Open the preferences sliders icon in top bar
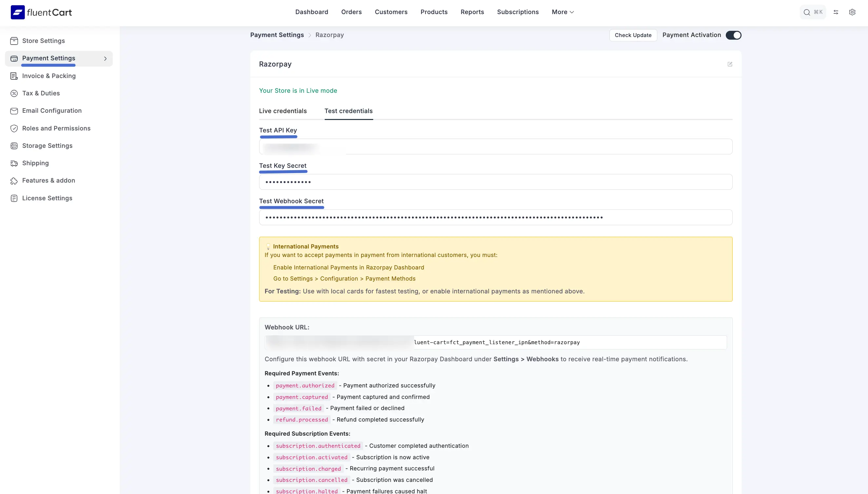The width and height of the screenshot is (868, 494). (836, 12)
